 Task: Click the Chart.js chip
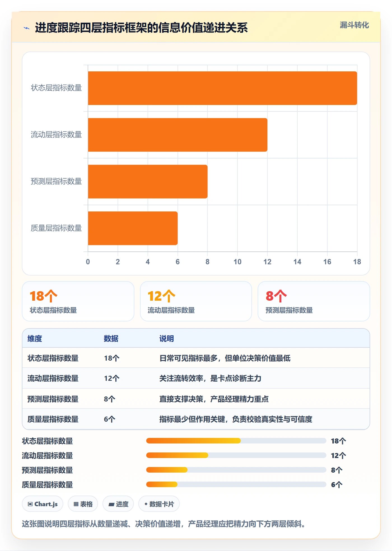[43, 504]
